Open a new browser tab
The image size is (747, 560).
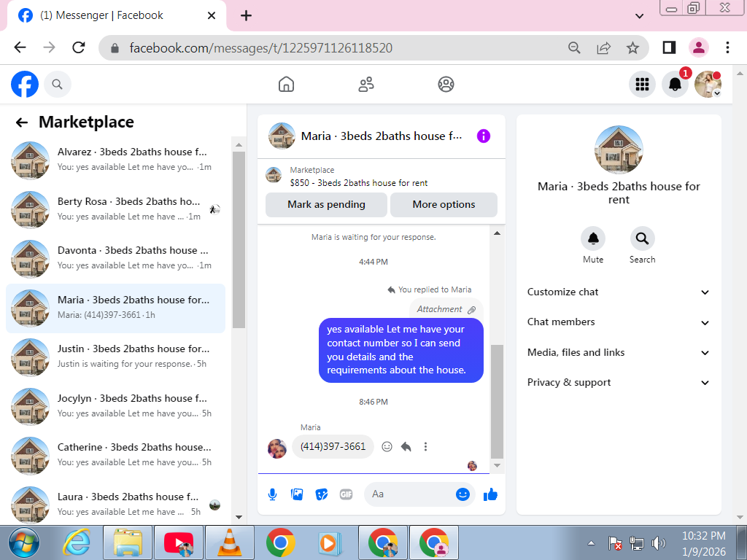click(246, 16)
